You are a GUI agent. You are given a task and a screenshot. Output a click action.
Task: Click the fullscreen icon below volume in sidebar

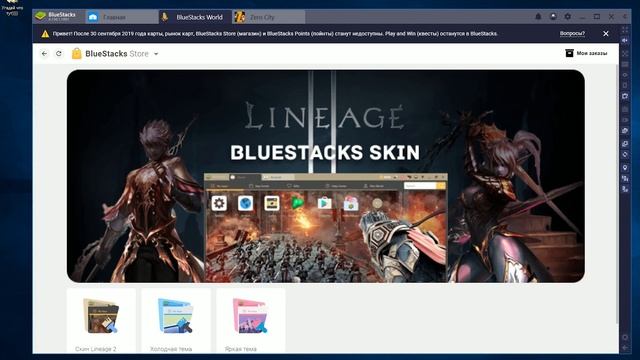[625, 53]
